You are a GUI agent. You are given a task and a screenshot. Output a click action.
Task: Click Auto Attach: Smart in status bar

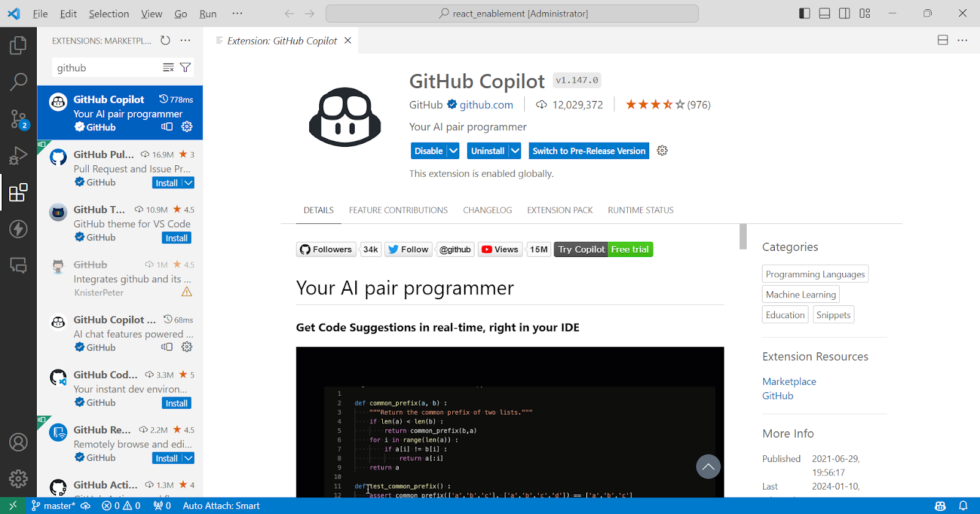pos(221,505)
